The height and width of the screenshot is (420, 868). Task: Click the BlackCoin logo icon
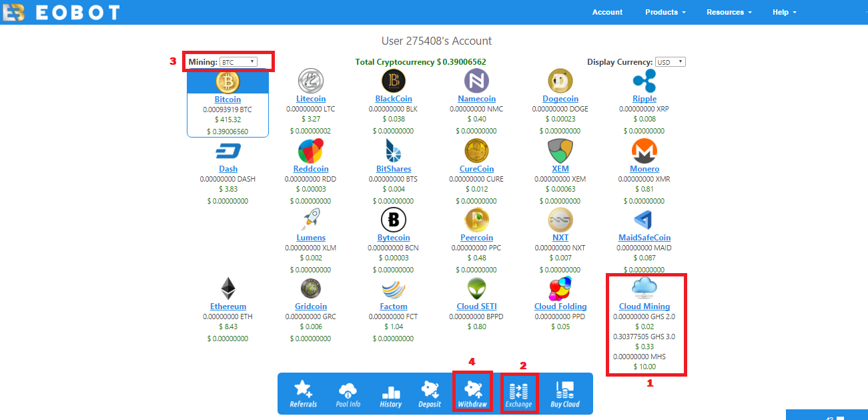(393, 81)
